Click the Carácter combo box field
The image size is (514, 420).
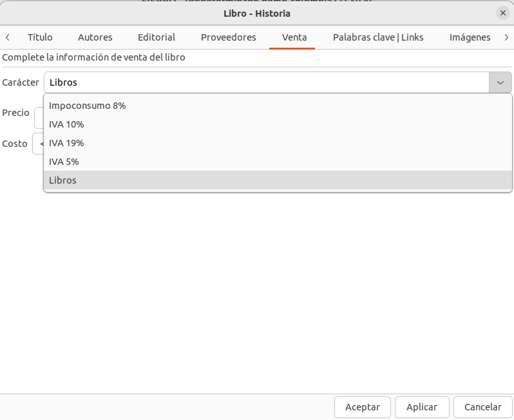click(x=267, y=82)
